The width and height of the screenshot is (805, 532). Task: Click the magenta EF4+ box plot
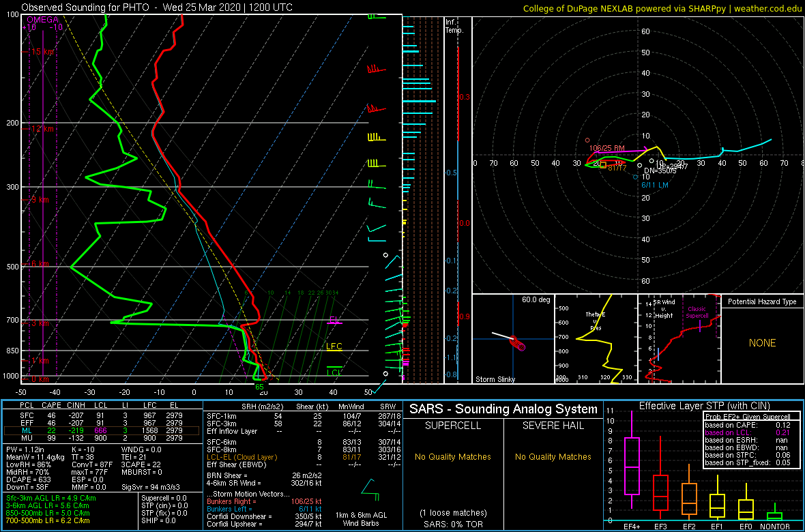630,460
